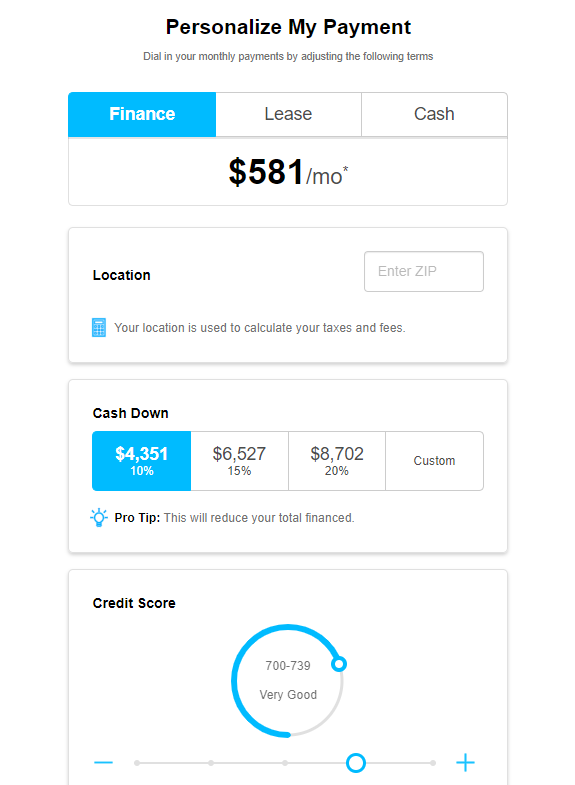Click the last dot on credit score slider
This screenshot has height=785, width=575.
click(433, 763)
